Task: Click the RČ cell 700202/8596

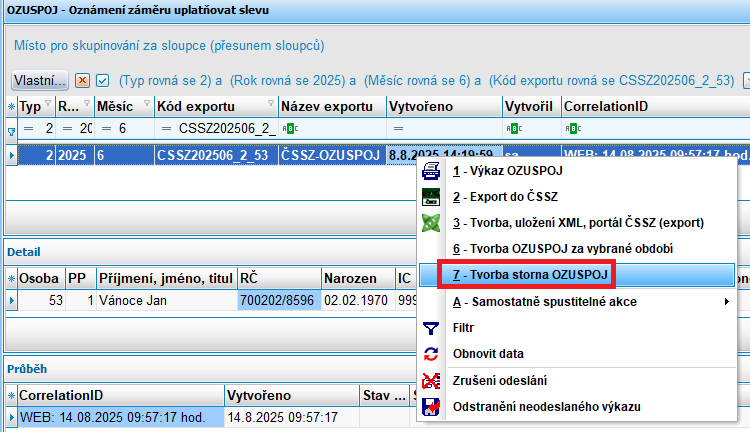Action: pos(278,300)
